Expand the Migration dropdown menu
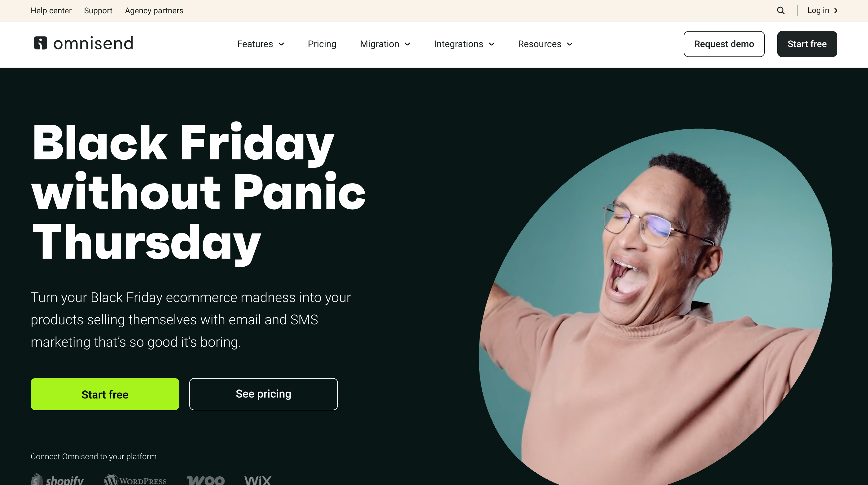 click(x=385, y=44)
